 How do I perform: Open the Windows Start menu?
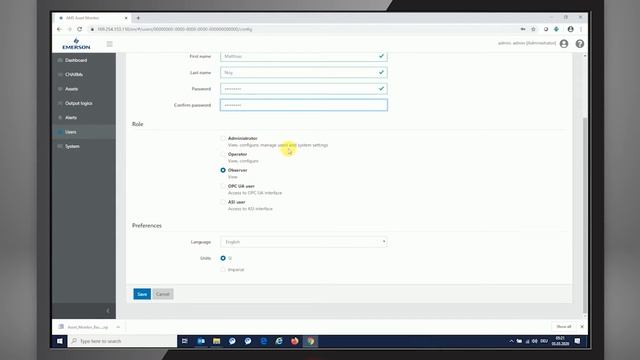[x=60, y=341]
